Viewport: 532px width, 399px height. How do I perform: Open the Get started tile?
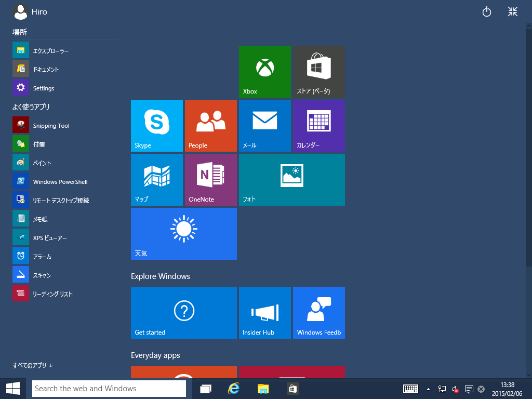click(x=184, y=312)
